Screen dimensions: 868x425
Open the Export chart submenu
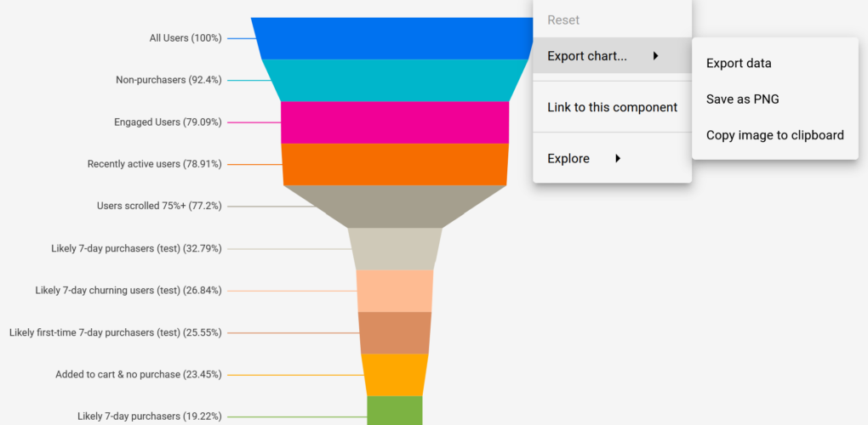pos(586,56)
